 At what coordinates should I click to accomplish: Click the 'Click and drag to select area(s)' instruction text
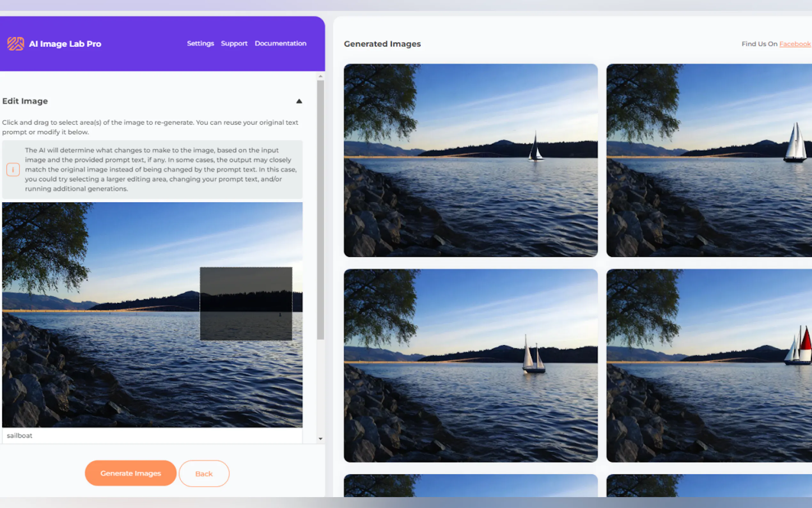click(x=150, y=127)
